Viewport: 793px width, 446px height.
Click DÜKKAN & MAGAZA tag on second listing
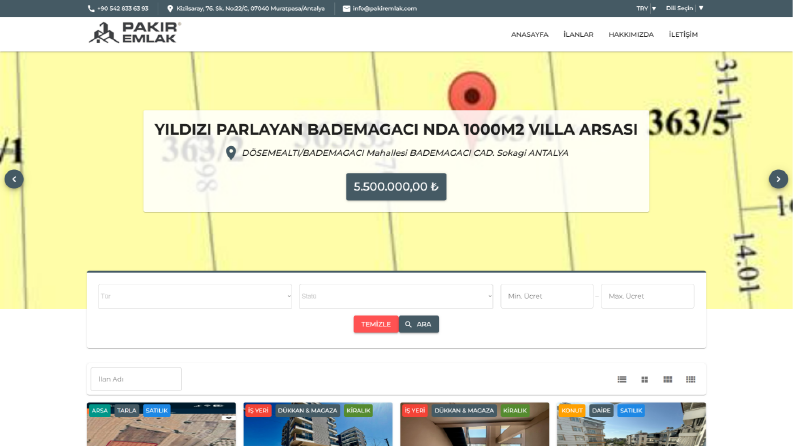pyautogui.click(x=307, y=411)
